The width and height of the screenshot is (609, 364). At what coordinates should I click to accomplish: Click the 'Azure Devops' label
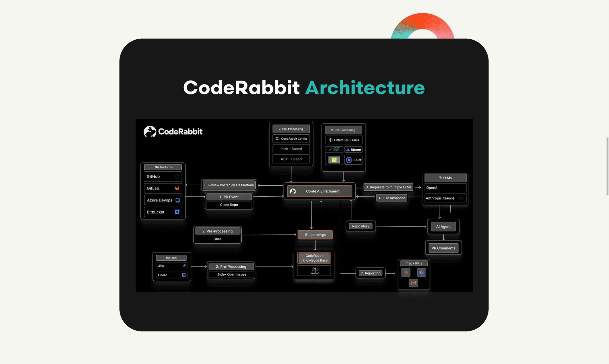(x=160, y=200)
